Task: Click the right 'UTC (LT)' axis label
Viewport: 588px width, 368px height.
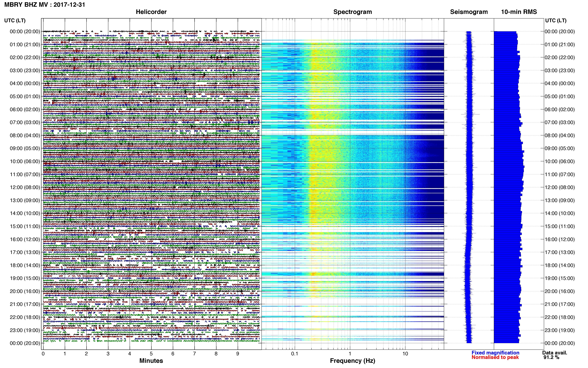Action: pos(556,20)
